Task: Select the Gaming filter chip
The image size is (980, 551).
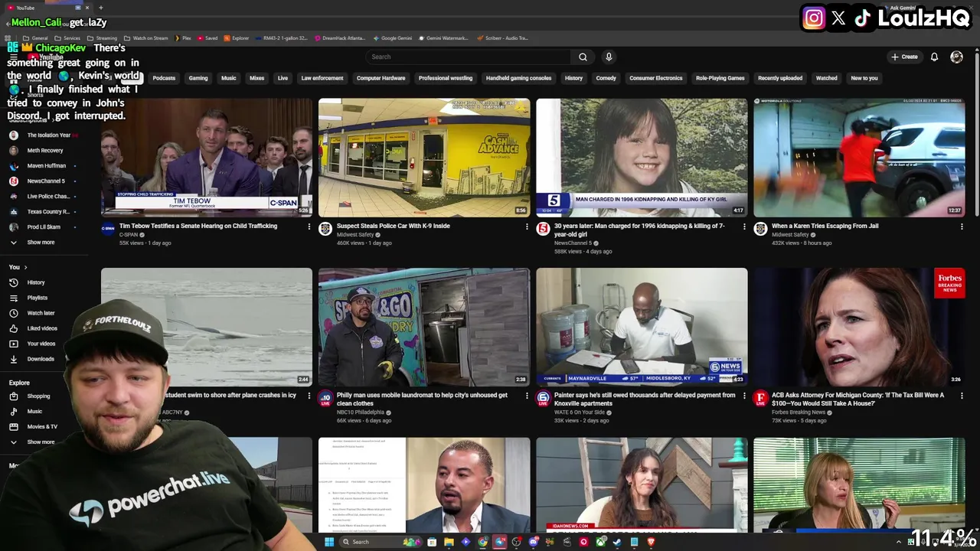Action: (x=198, y=78)
